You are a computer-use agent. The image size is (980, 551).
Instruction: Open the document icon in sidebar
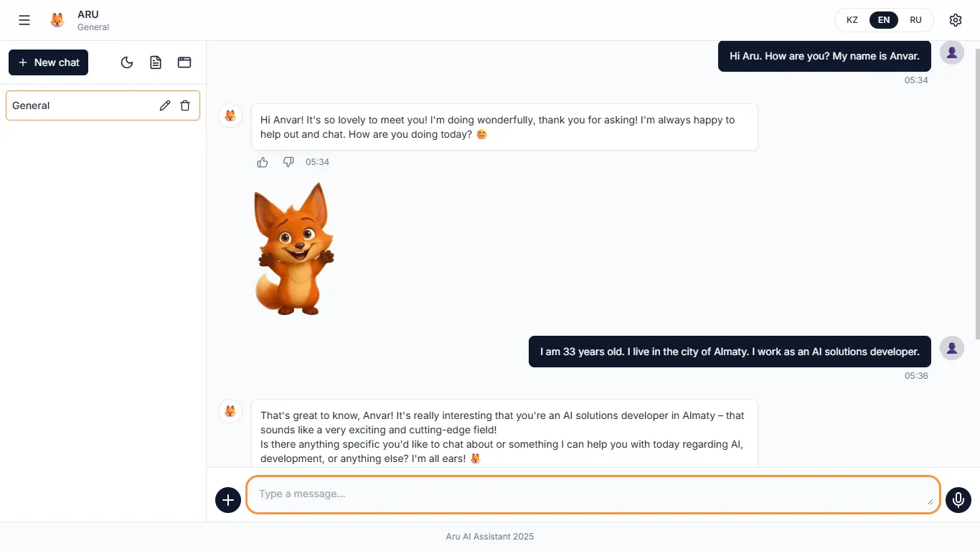[156, 62]
